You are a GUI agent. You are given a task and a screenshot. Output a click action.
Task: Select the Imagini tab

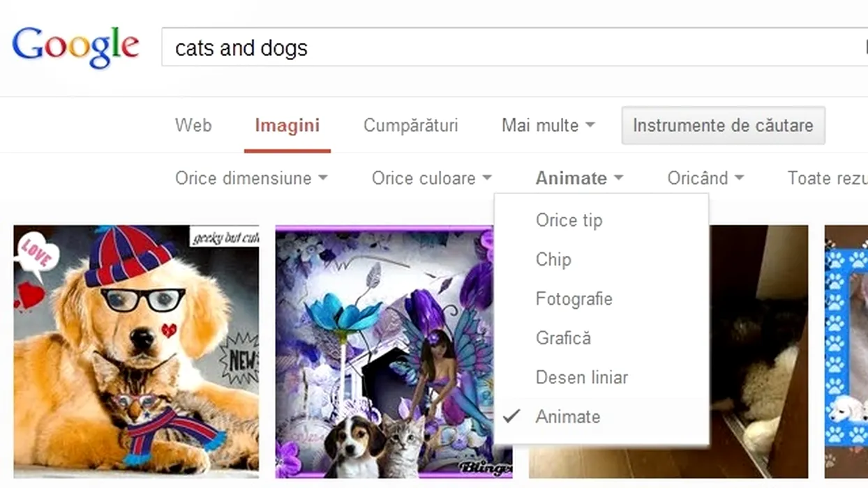(287, 125)
